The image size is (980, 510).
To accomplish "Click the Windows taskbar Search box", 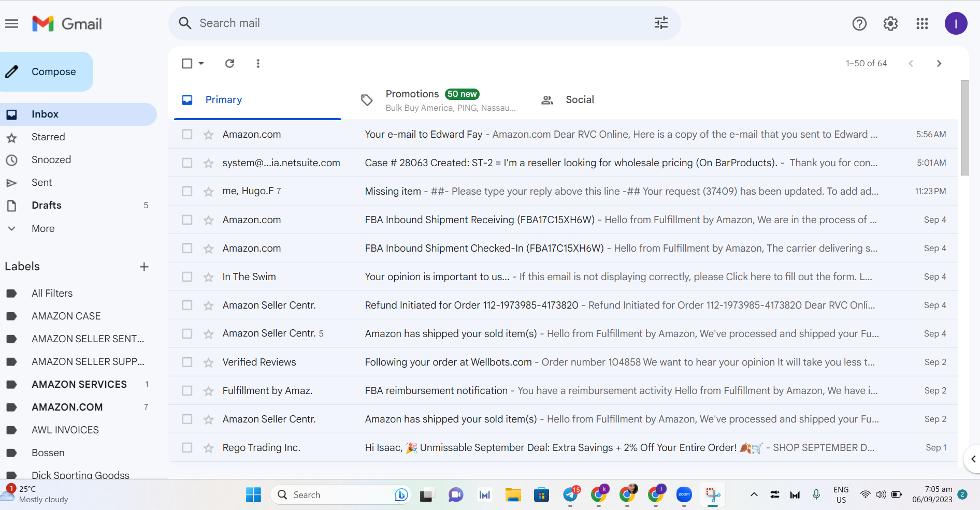I will (x=341, y=495).
